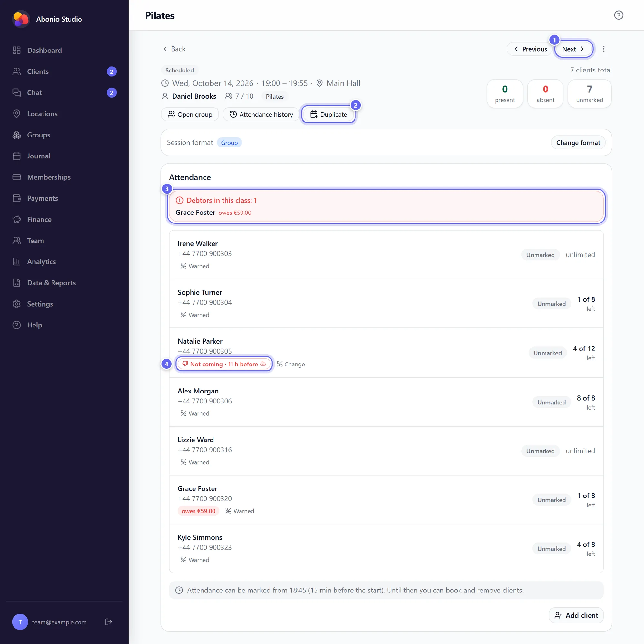
Task: Toggle Warned status for Sophie Turner
Action: click(x=195, y=315)
